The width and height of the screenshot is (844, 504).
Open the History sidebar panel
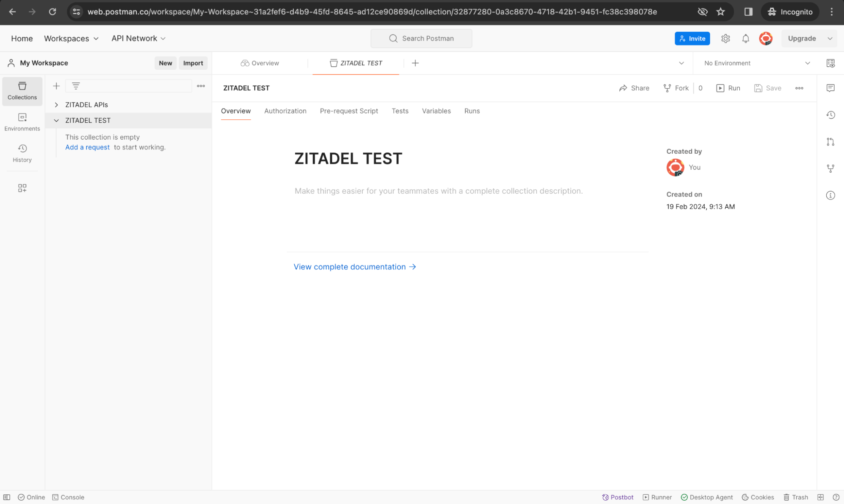[22, 153]
